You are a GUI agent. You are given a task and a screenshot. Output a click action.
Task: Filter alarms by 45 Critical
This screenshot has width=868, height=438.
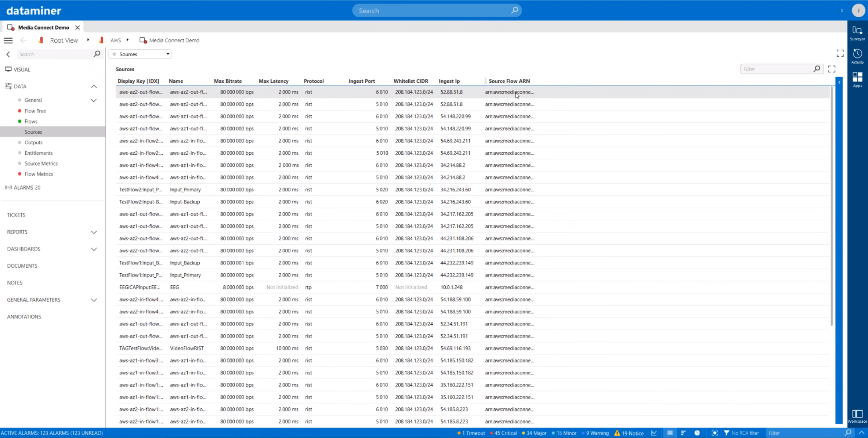click(504, 433)
